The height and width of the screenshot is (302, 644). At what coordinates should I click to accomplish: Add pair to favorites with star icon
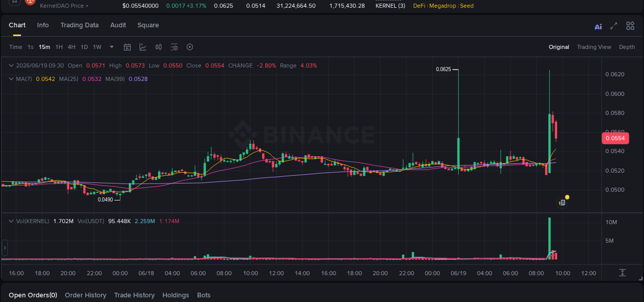tap(14, 2)
